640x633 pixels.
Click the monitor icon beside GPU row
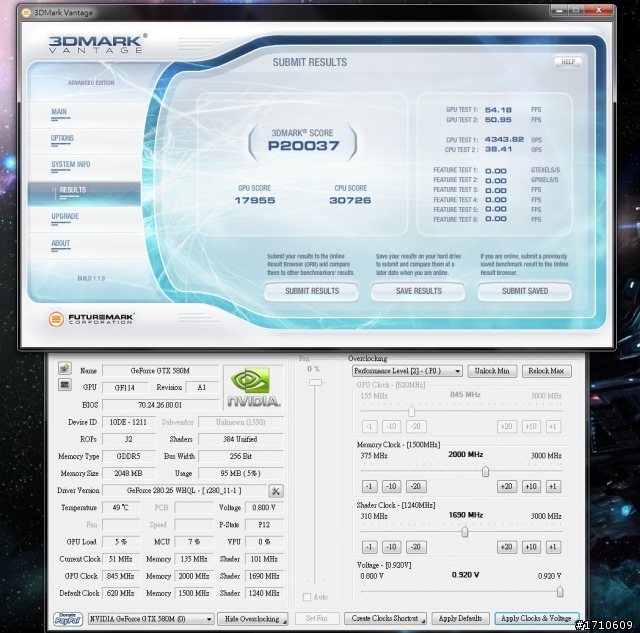(64, 384)
